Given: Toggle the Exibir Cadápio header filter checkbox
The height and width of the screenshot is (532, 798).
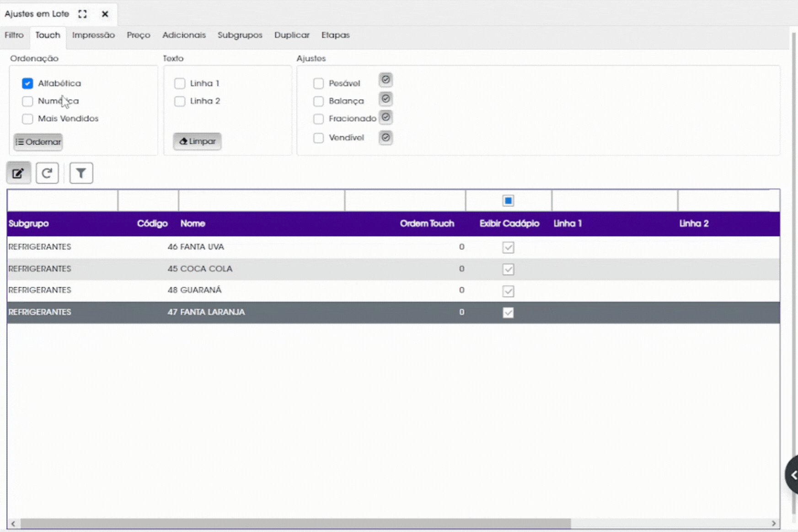Looking at the screenshot, I should [508, 201].
